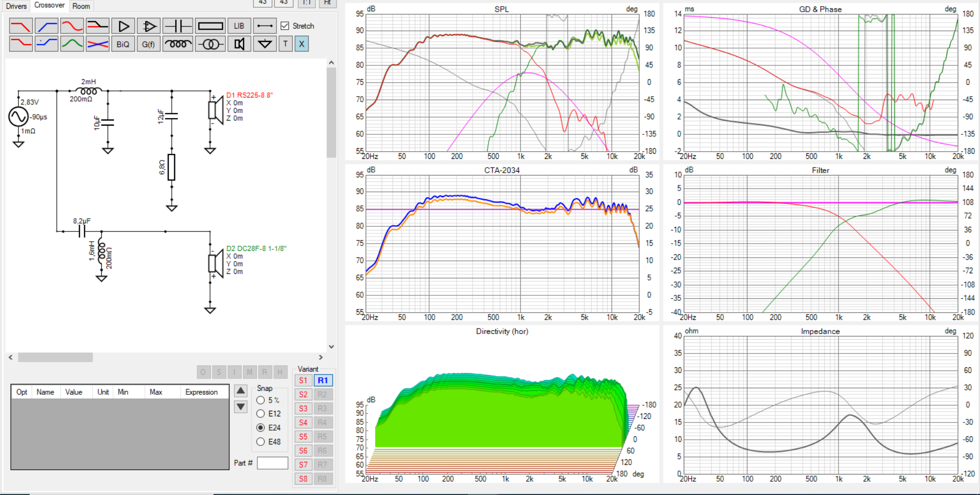Viewport: 980px width, 495px height.
Task: Activate variant S5
Action: [303, 437]
